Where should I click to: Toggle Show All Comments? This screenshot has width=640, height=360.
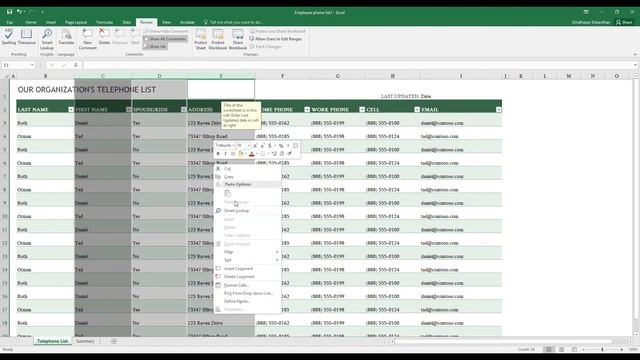(x=165, y=39)
